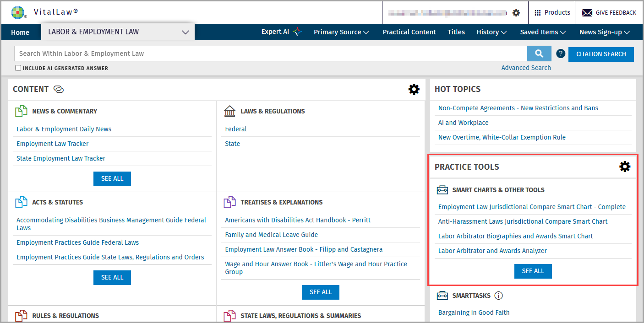644x323 pixels.
Task: Open Federal under Laws & Regulations
Action: [x=236, y=129]
